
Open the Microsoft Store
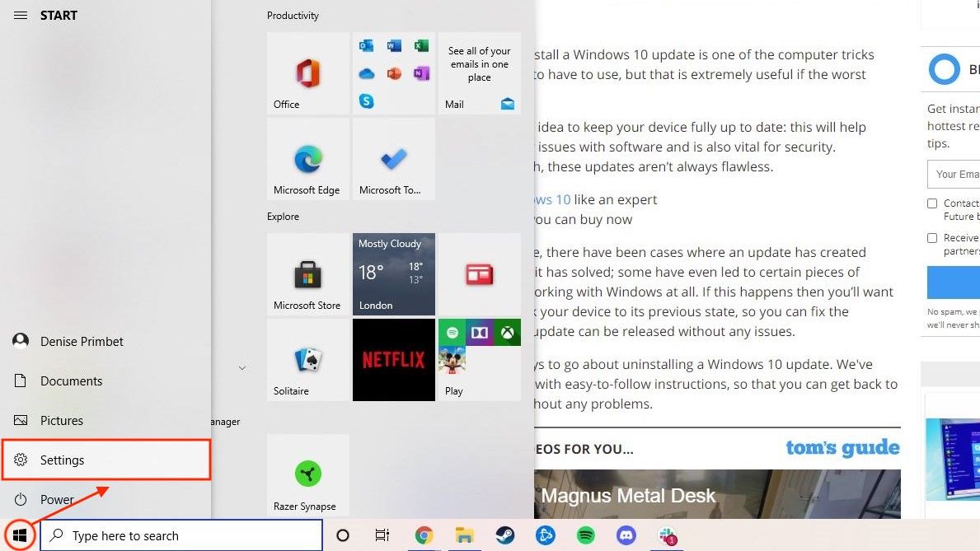click(x=307, y=274)
